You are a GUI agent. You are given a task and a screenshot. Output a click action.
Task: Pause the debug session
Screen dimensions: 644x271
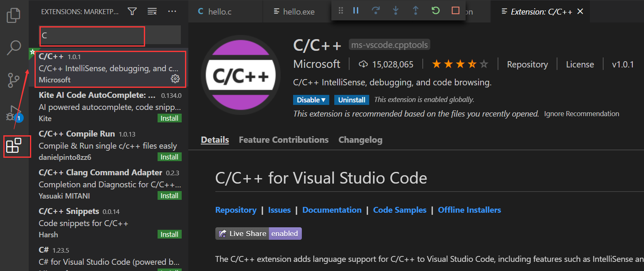pyautogui.click(x=356, y=11)
